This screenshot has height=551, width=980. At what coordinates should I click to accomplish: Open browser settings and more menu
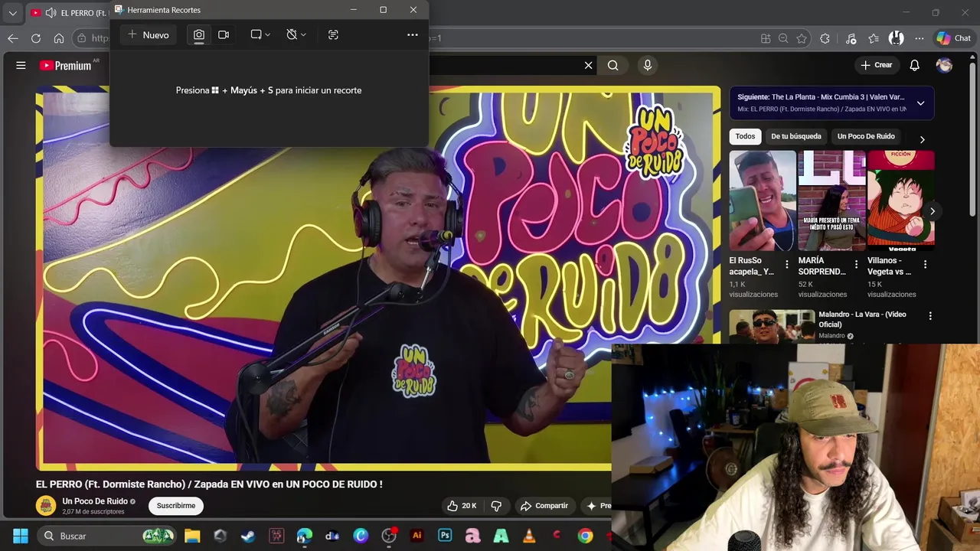coord(920,38)
